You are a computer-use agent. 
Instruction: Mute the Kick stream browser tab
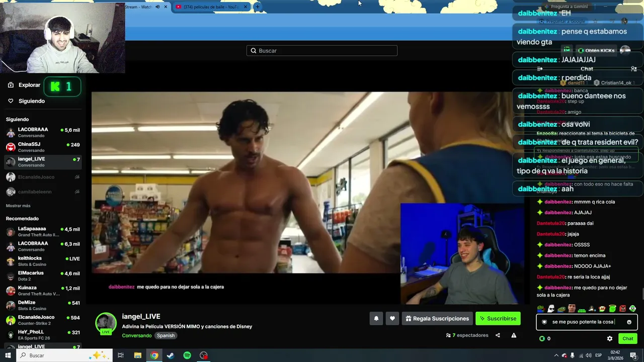coord(157,7)
